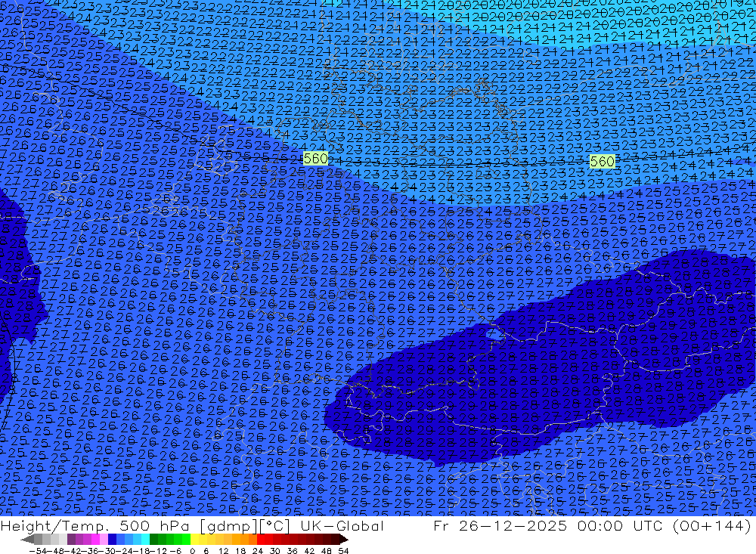Screen dimensions: 756x554
Task: Pick the orange 18 degree legend swatch
Action: coord(244,540)
